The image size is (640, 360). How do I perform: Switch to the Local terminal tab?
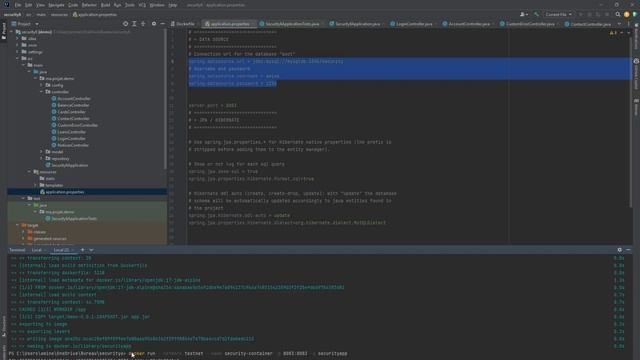coord(37,250)
